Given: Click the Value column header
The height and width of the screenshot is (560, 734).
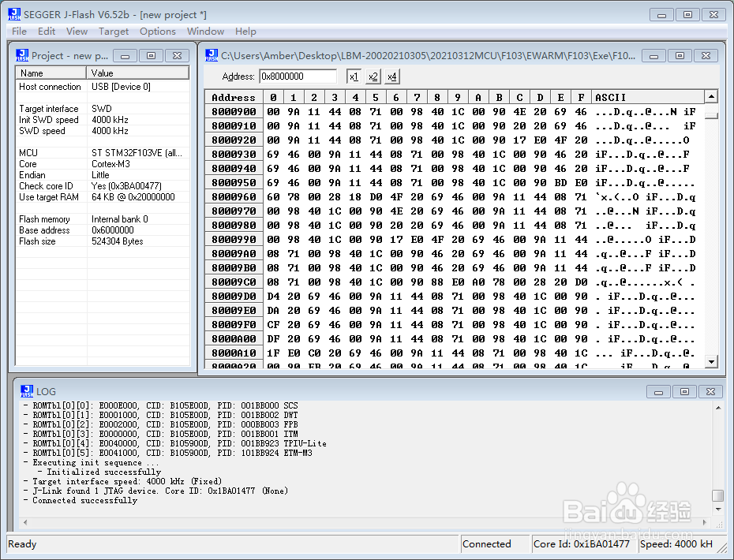Looking at the screenshot, I should [138, 73].
